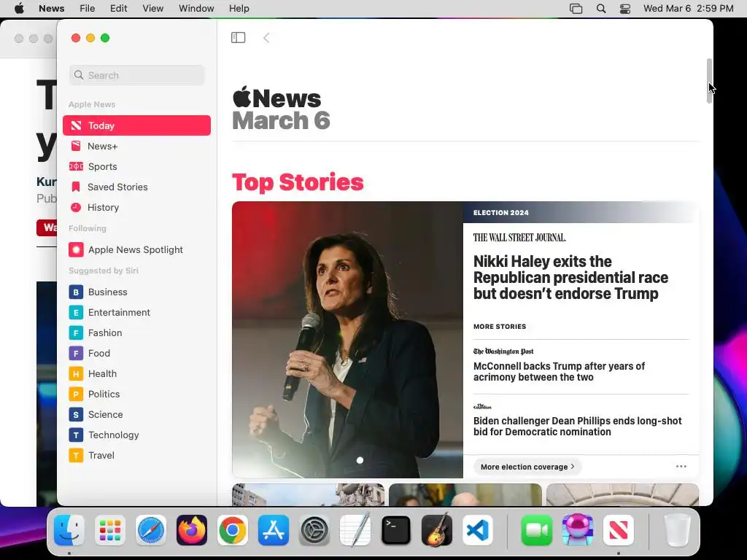Click the News app icon in Dock
The width and height of the screenshot is (747, 560).
[x=619, y=530]
